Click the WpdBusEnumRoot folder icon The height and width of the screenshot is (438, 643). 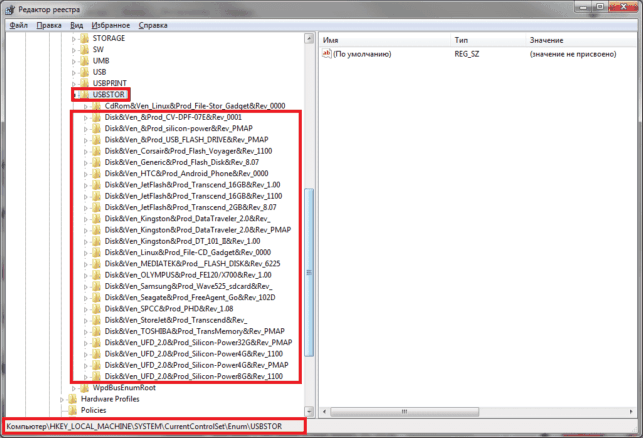pos(84,388)
